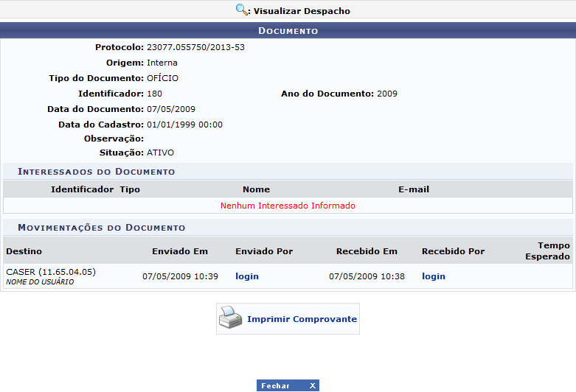Click the Observação label

pyautogui.click(x=114, y=139)
